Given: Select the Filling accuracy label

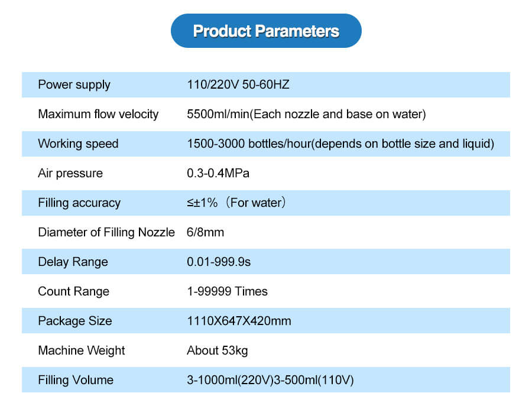Looking at the screenshot, I should (79, 203).
